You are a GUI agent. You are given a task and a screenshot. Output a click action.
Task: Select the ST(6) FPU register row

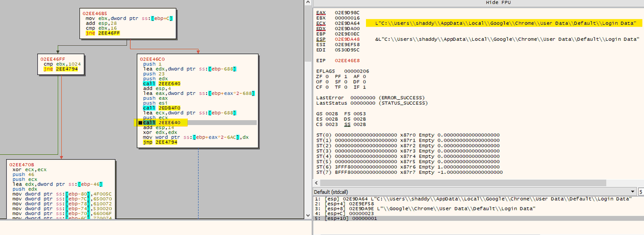click(408, 167)
